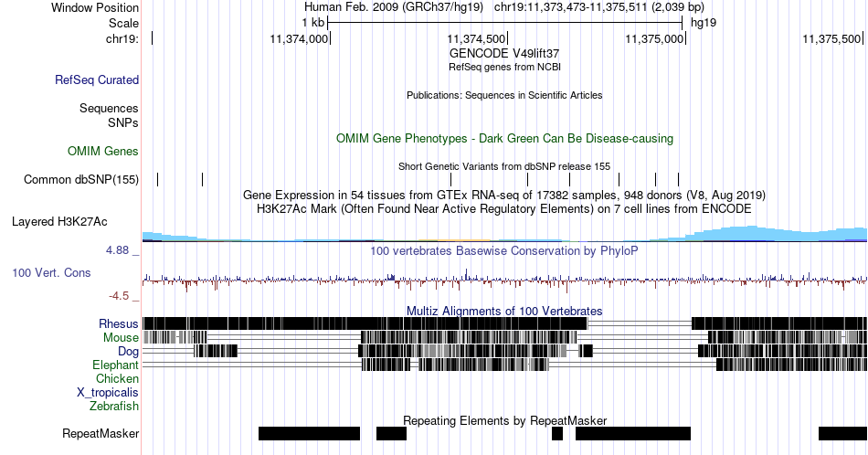Click the Rhesus alignment block in Multiz track
This screenshot has width=868, height=455.
(365, 323)
